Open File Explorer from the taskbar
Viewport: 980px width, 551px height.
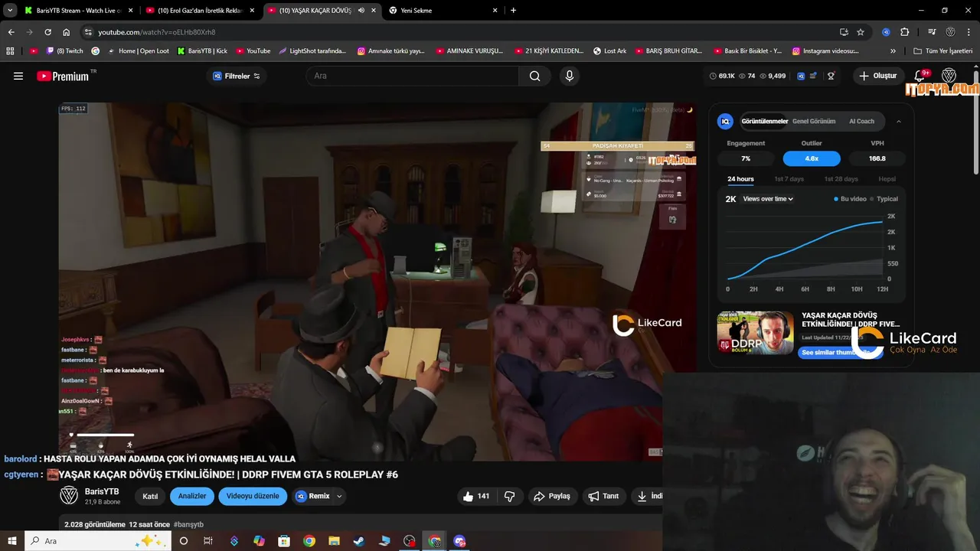(x=335, y=541)
